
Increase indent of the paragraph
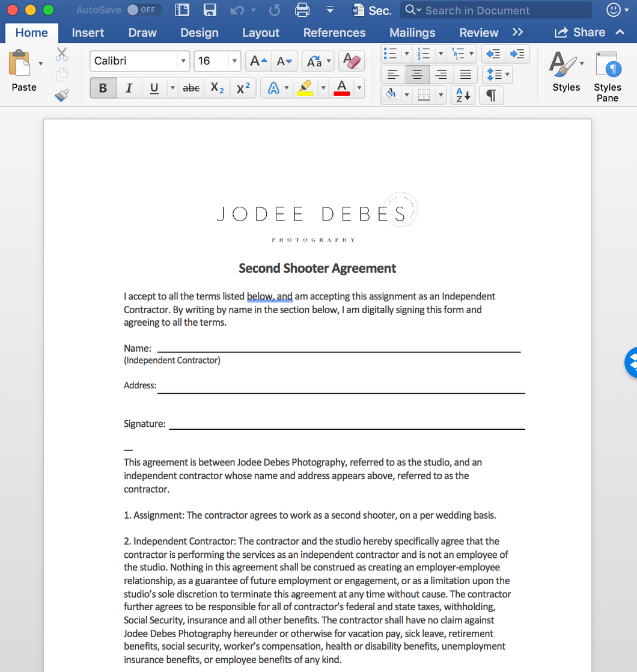click(517, 54)
